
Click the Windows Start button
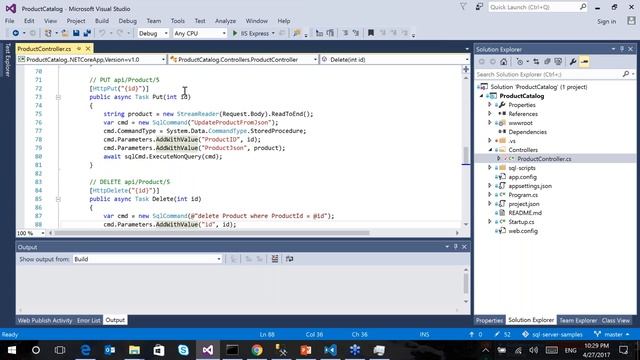click(x=11, y=350)
